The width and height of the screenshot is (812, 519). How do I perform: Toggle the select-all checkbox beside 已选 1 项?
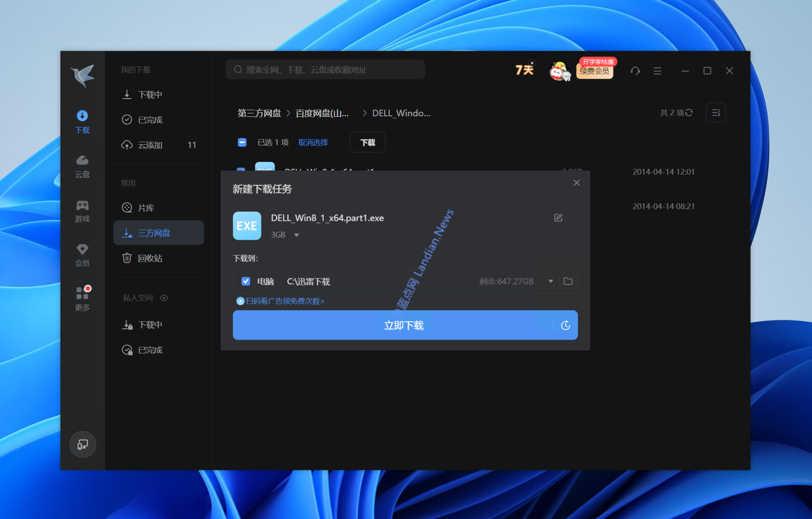(x=242, y=142)
